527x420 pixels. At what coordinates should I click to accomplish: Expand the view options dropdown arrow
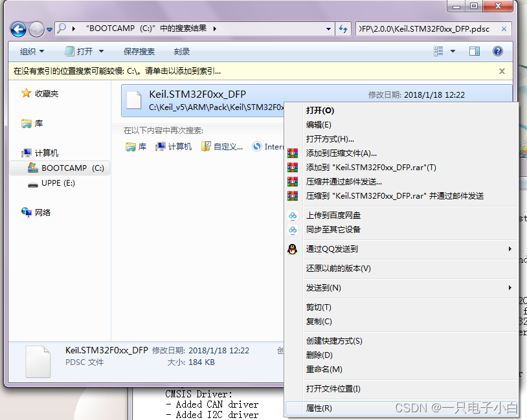point(453,51)
